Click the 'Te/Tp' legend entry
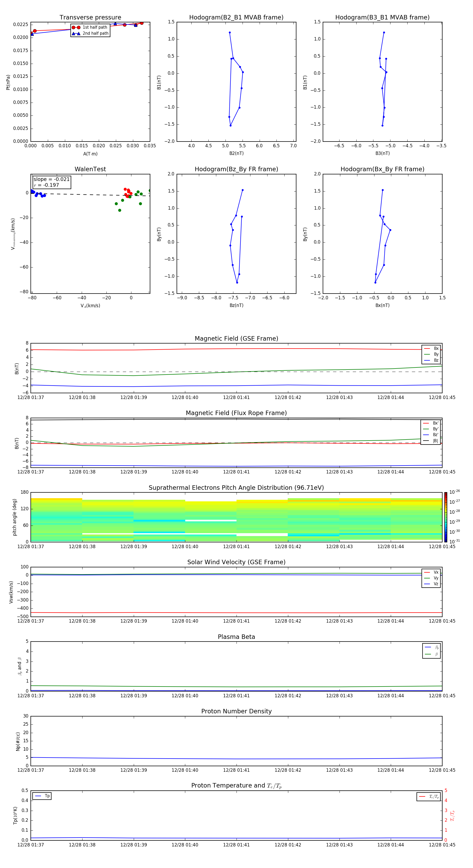The width and height of the screenshot is (473, 868). (x=429, y=796)
